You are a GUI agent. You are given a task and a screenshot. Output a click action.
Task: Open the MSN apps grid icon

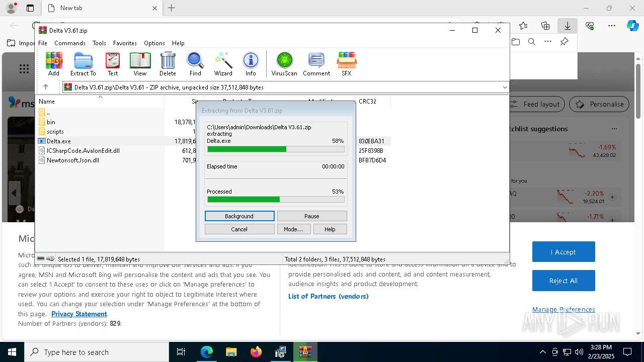point(24,69)
